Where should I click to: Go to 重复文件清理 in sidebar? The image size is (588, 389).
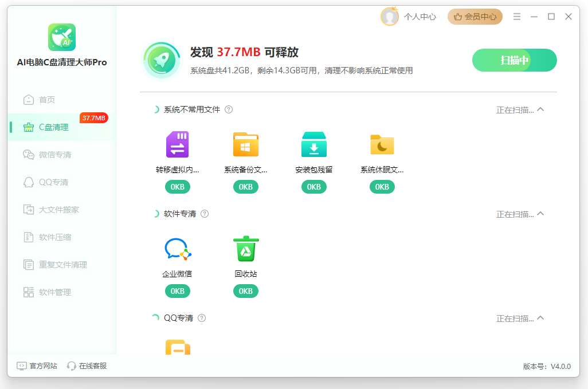pos(62,265)
